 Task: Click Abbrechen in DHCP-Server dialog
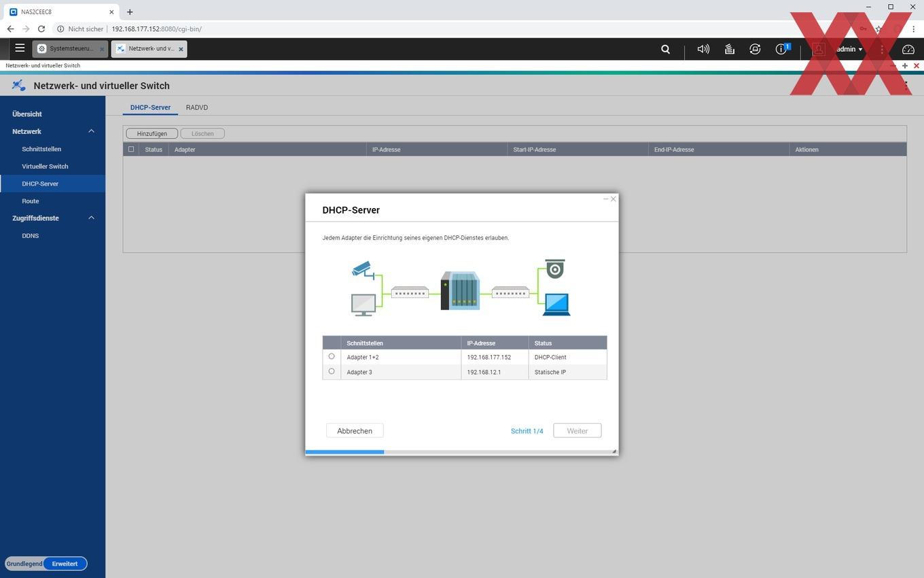(x=355, y=430)
